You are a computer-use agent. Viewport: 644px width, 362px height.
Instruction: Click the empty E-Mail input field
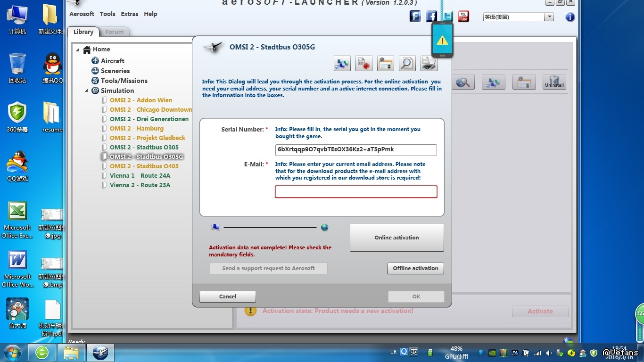[356, 191]
